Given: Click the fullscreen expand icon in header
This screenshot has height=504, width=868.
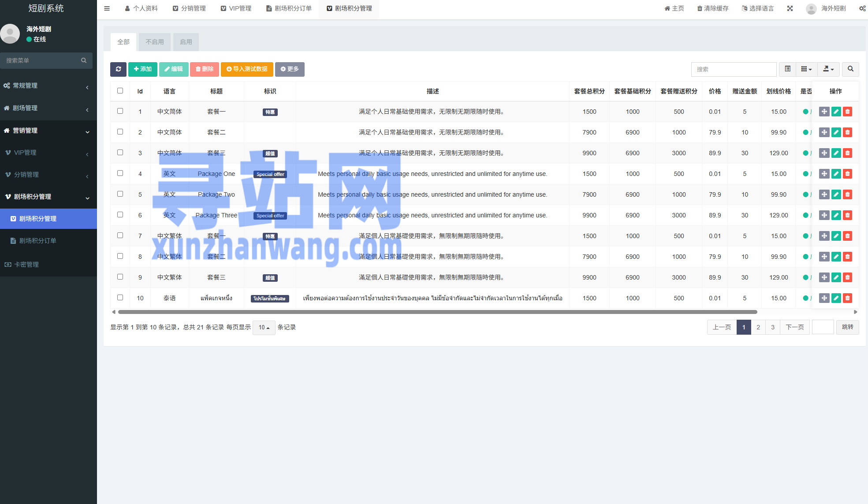Looking at the screenshot, I should (790, 8).
